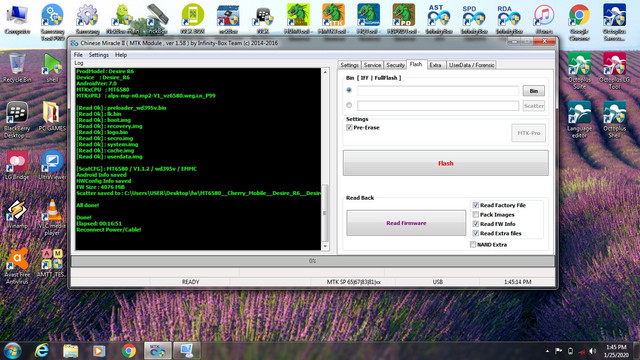Toggle Read FW Info checkbox
This screenshot has height=360, width=640.
pyautogui.click(x=476, y=224)
